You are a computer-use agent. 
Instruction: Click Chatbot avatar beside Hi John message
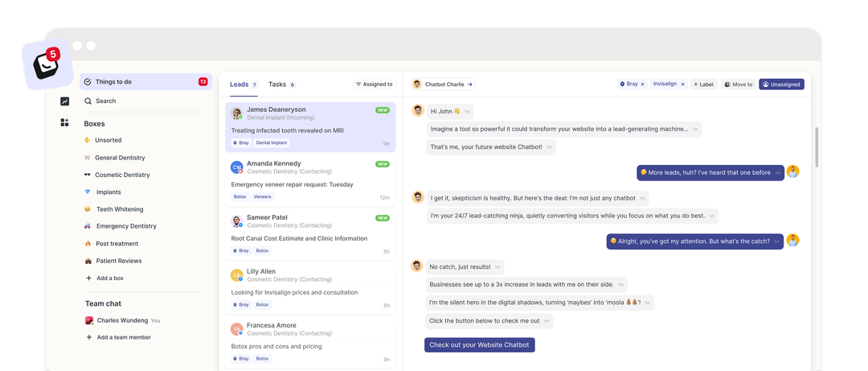pos(417,110)
